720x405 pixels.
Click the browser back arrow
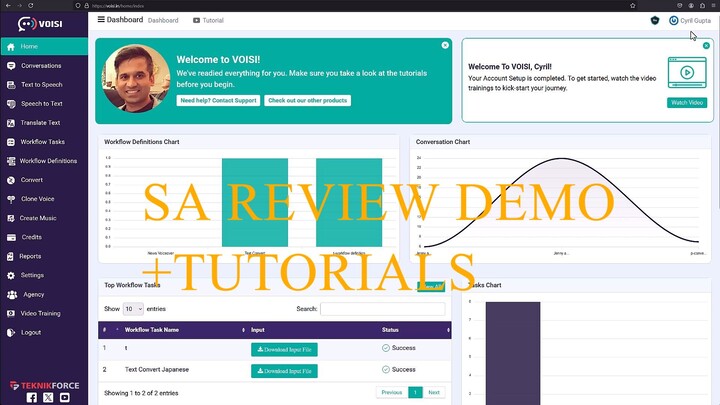click(8, 6)
